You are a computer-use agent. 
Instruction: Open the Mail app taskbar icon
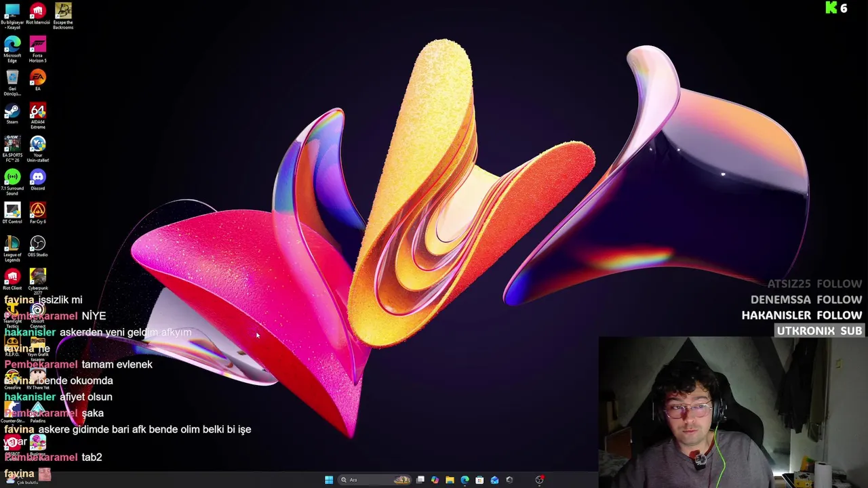point(494,480)
